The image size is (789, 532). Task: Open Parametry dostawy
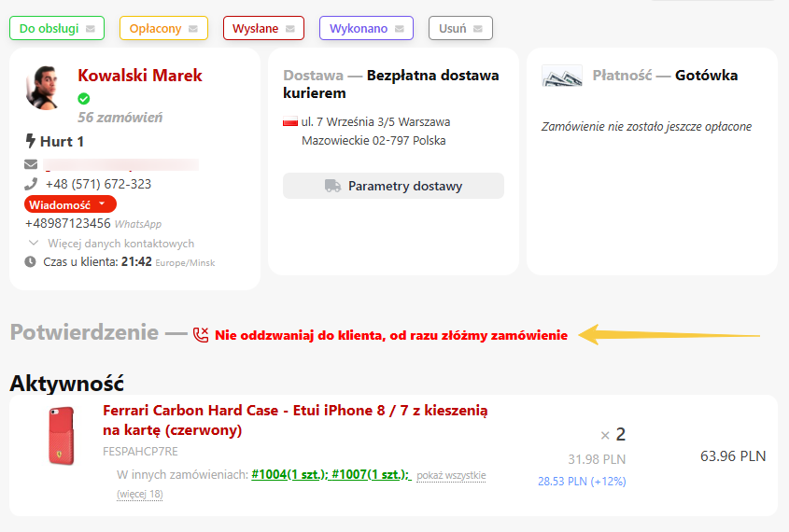click(393, 186)
